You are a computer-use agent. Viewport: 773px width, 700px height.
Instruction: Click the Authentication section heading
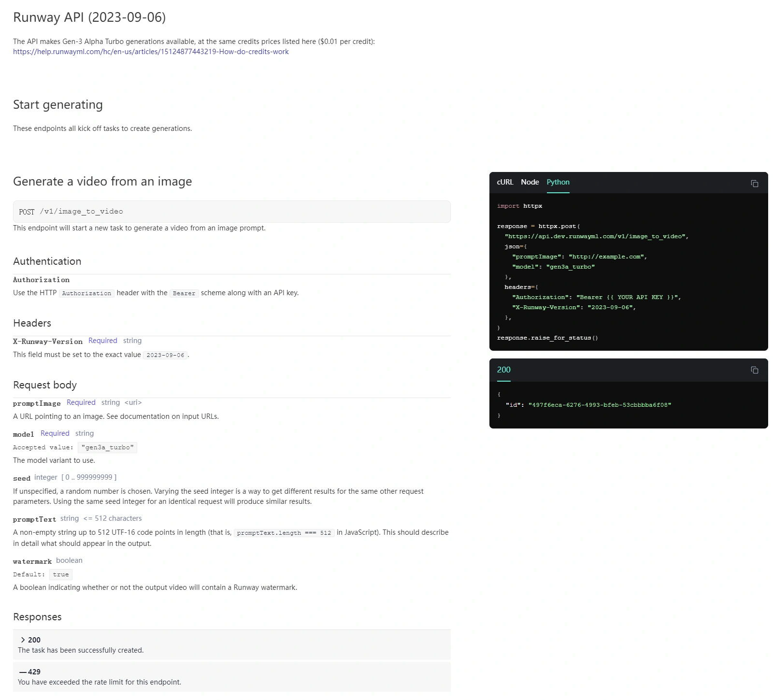pos(47,261)
